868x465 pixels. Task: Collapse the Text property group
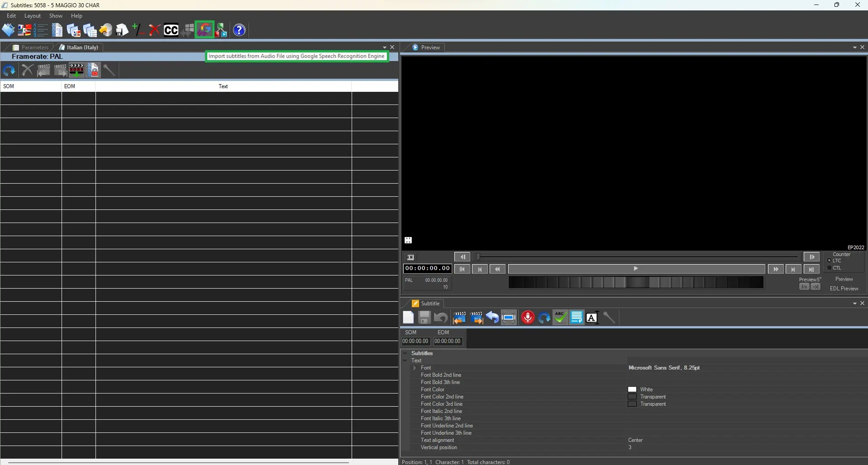(x=405, y=361)
